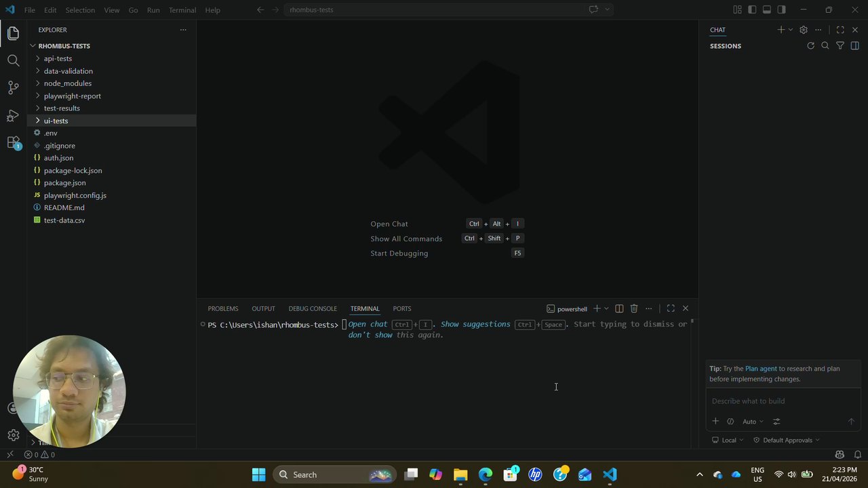Click the Plan agent link in tip
Screen dimensions: 868x488
pyautogui.click(x=761, y=369)
